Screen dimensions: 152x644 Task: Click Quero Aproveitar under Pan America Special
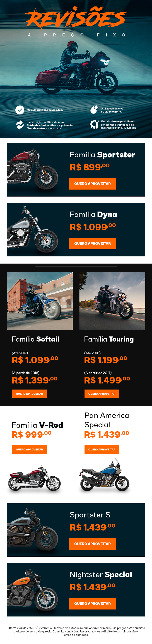pyautogui.click(x=102, y=449)
